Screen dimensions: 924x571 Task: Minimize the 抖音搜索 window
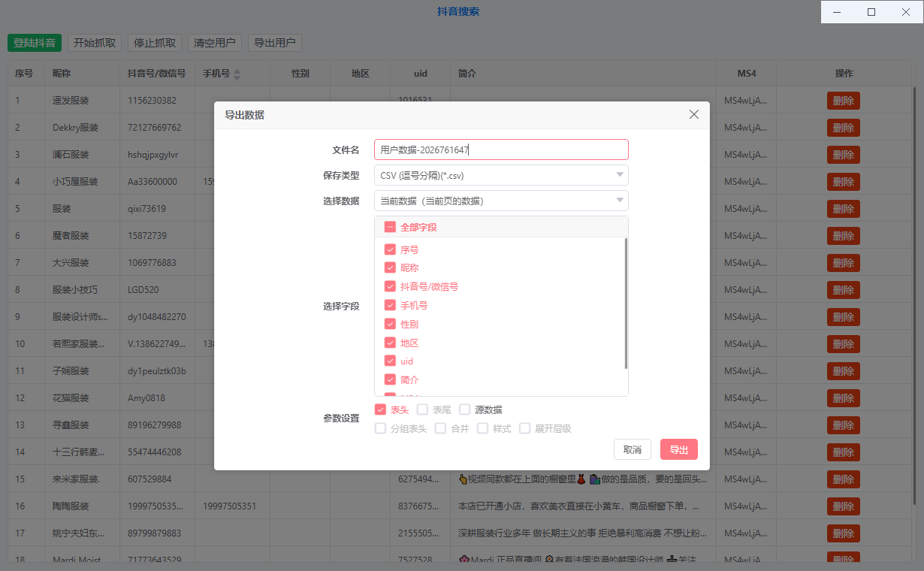[838, 12]
